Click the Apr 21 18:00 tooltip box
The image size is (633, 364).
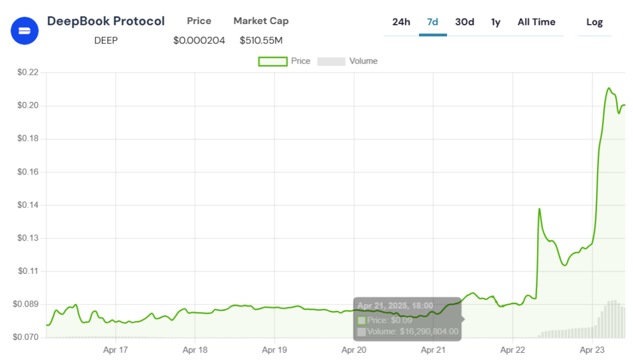click(x=408, y=318)
